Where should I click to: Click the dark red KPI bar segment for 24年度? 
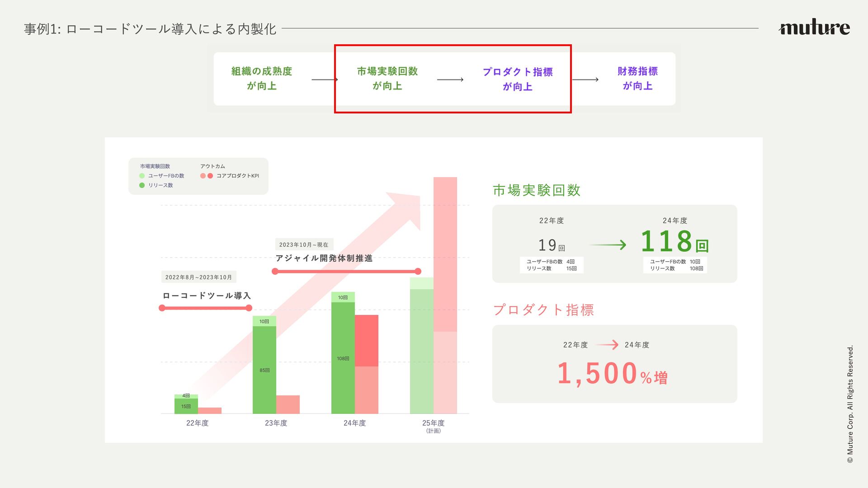(x=367, y=341)
